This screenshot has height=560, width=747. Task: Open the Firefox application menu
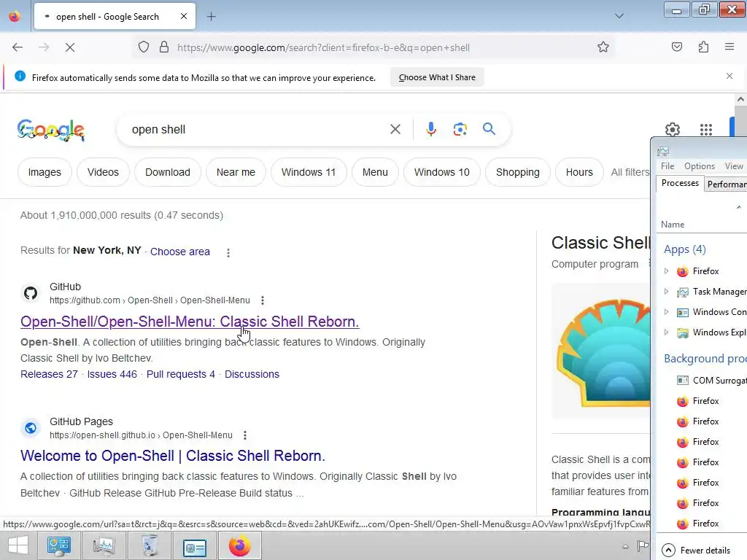tap(729, 47)
